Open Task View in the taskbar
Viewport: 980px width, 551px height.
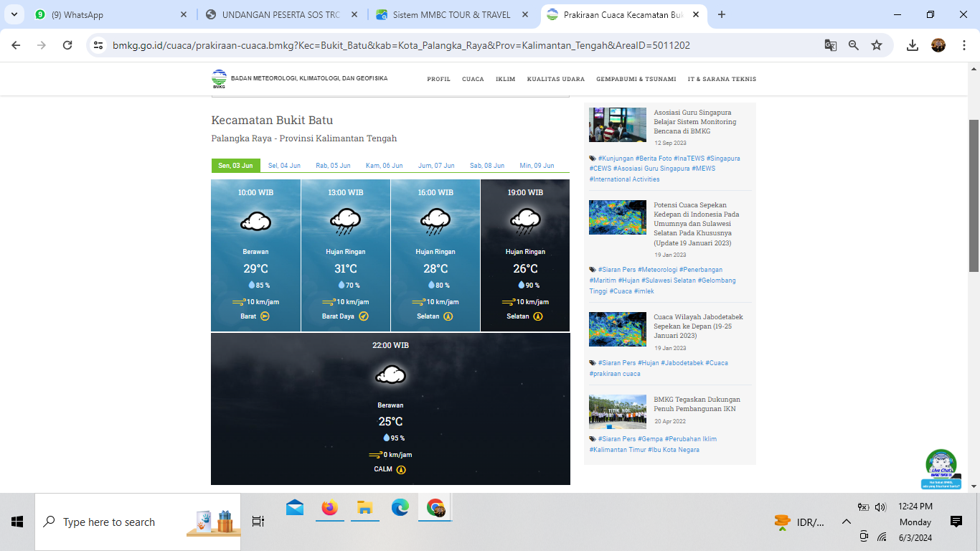tap(258, 522)
